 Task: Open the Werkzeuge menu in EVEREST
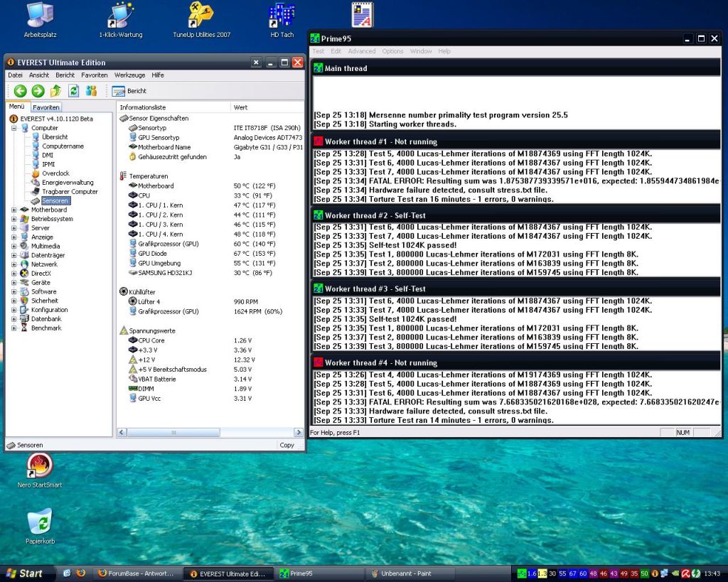pos(129,75)
